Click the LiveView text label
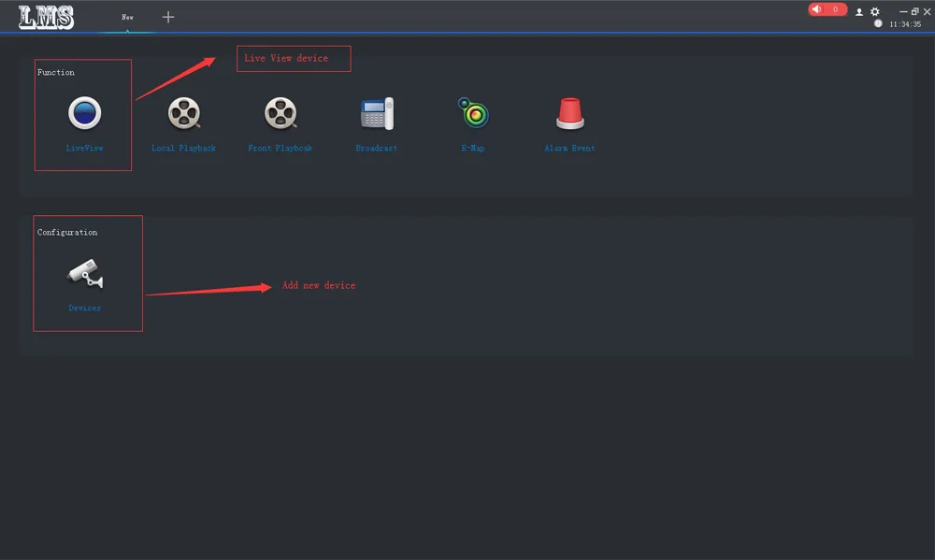This screenshot has width=935, height=560. tap(85, 148)
